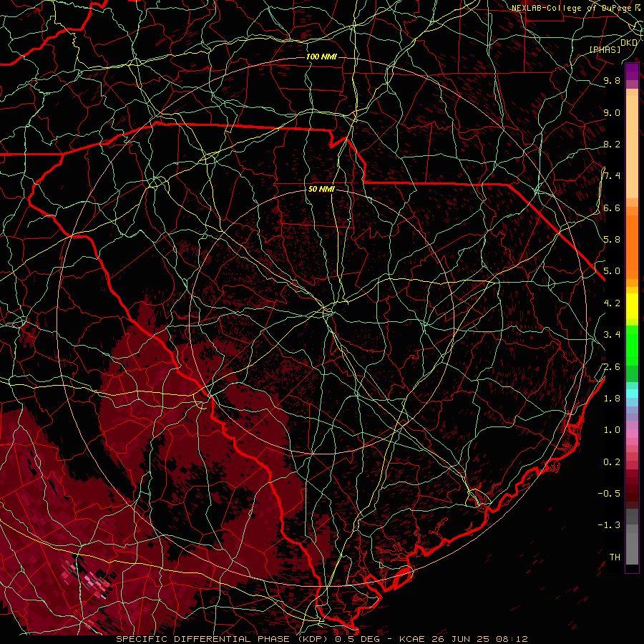644x644 pixels.
Task: Click the 2.6 value on the color scale
Action: 612,366
